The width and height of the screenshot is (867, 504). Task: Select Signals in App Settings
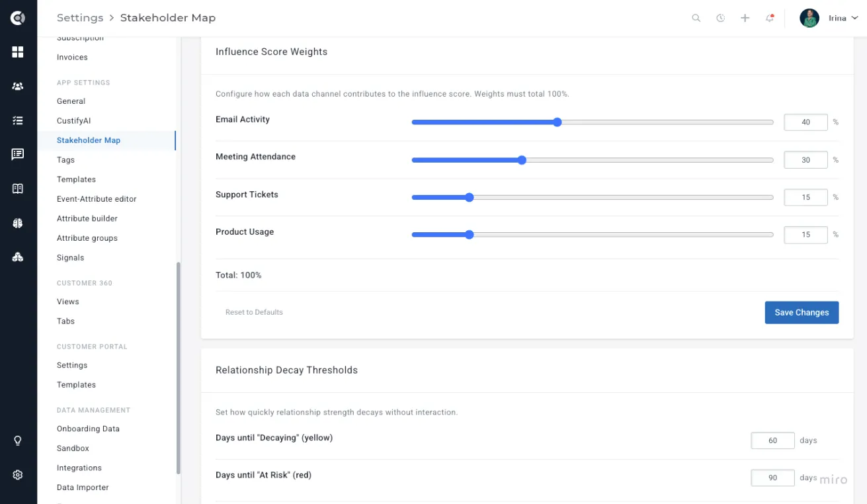[x=71, y=258]
